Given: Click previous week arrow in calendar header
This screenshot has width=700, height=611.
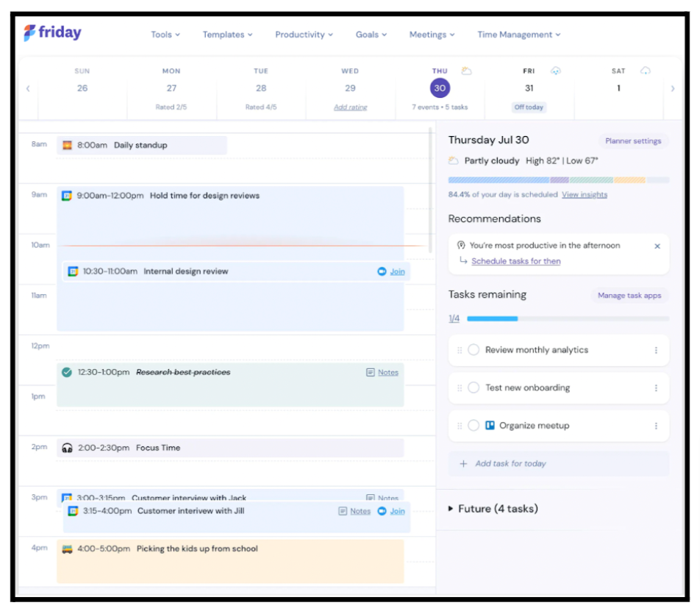Looking at the screenshot, I should 28,89.
